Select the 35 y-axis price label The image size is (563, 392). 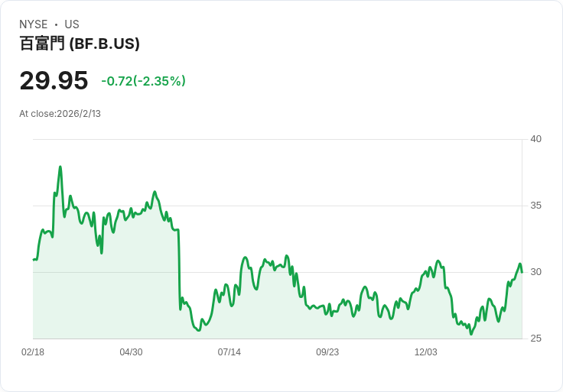[x=535, y=206]
